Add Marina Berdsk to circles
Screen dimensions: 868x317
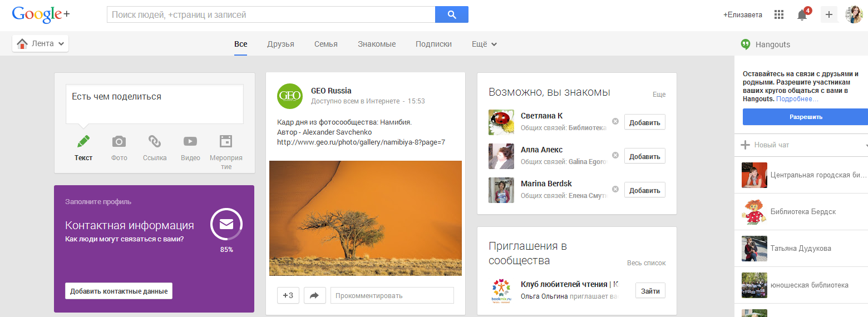[x=645, y=190]
